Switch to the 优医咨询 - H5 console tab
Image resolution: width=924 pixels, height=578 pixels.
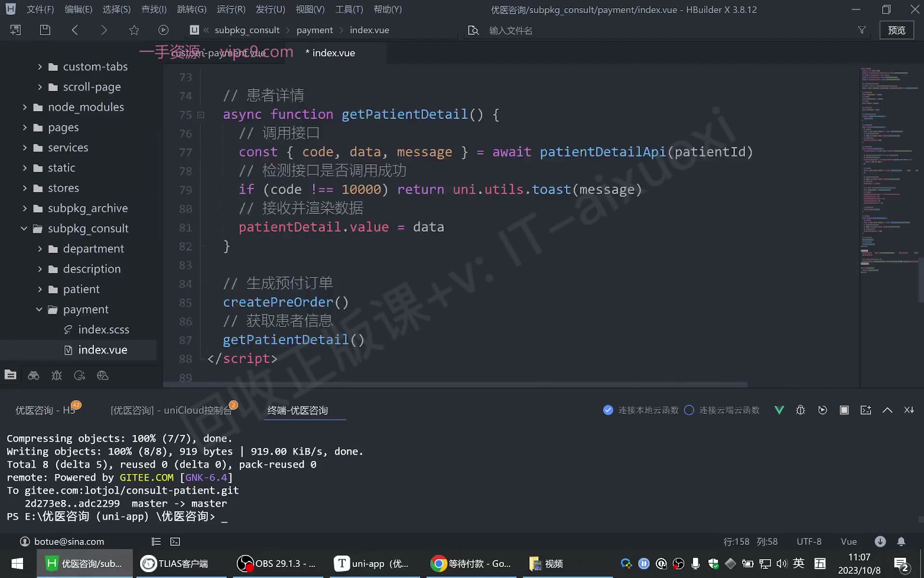(46, 410)
